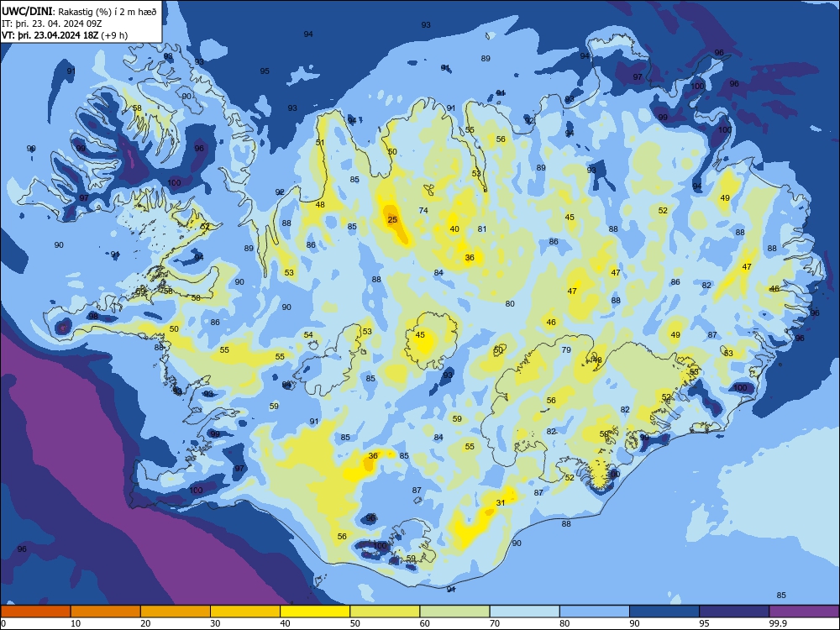Image resolution: width=840 pixels, height=630 pixels.
Task: Select the 95-99.9 navy legend swatch
Action: (734, 612)
